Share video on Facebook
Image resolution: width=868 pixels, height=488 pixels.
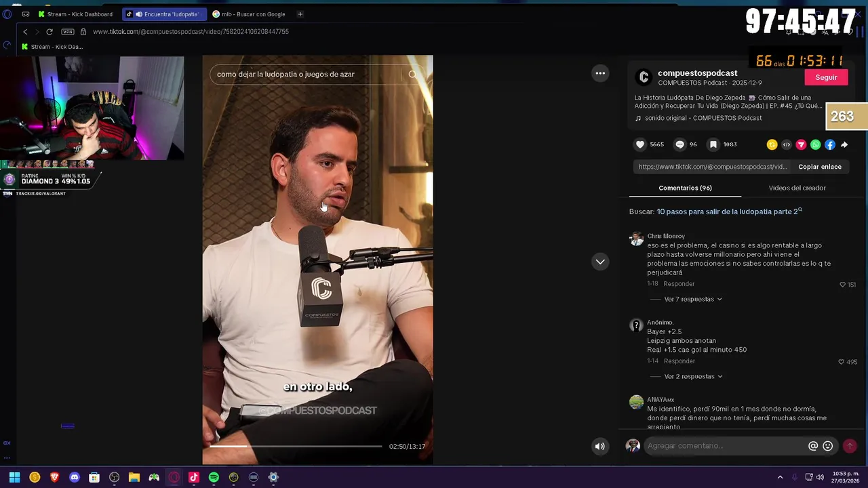click(830, 144)
